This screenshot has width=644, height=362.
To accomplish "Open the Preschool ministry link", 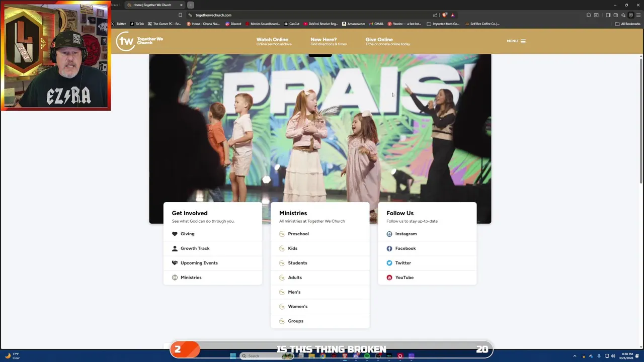I will click(320, 234).
